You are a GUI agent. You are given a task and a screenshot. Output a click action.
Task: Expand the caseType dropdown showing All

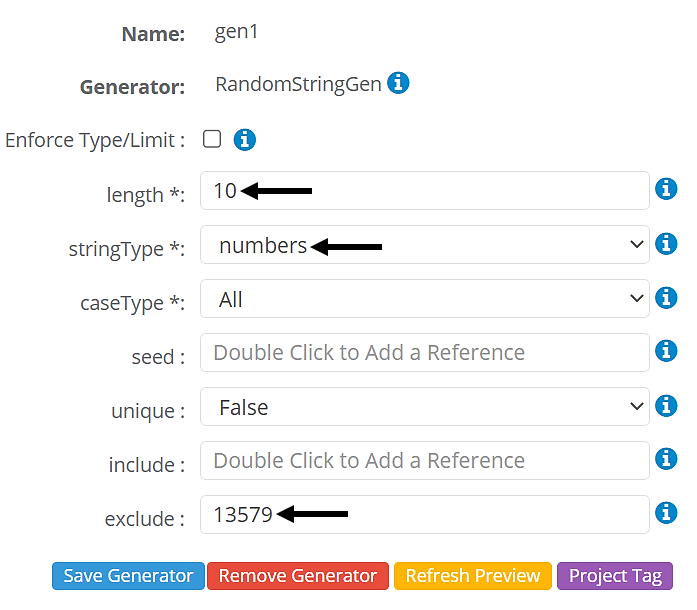pos(425,299)
